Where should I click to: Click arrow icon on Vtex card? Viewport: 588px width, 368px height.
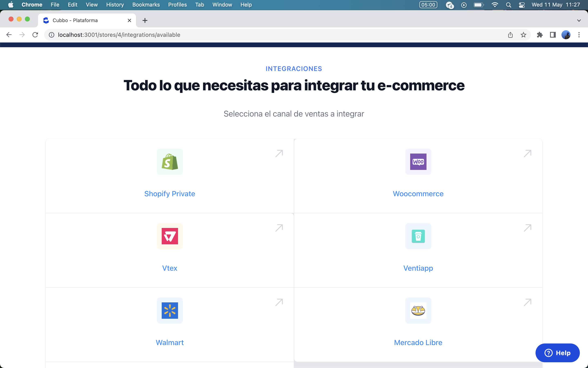[x=279, y=228]
